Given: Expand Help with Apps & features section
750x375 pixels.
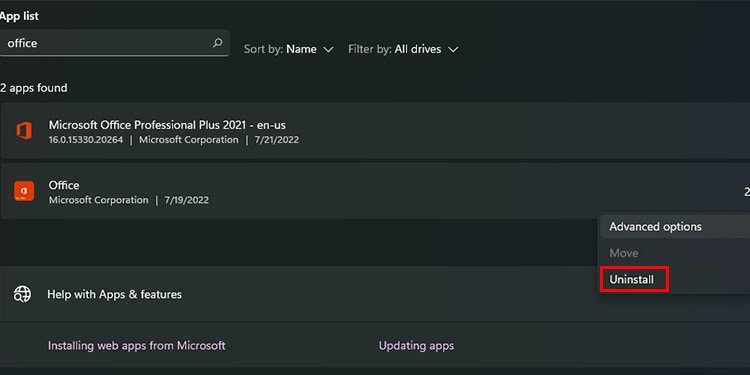Looking at the screenshot, I should [x=375, y=294].
